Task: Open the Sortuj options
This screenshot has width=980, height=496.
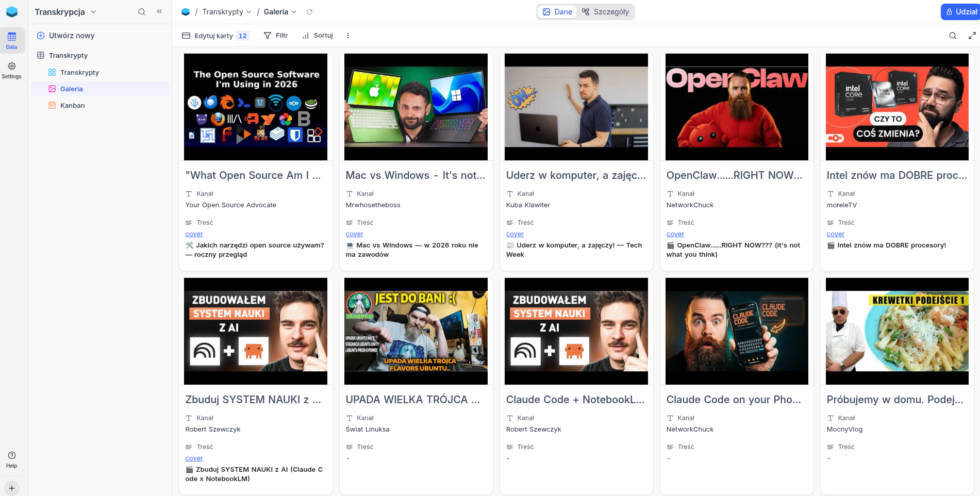Action: point(318,36)
